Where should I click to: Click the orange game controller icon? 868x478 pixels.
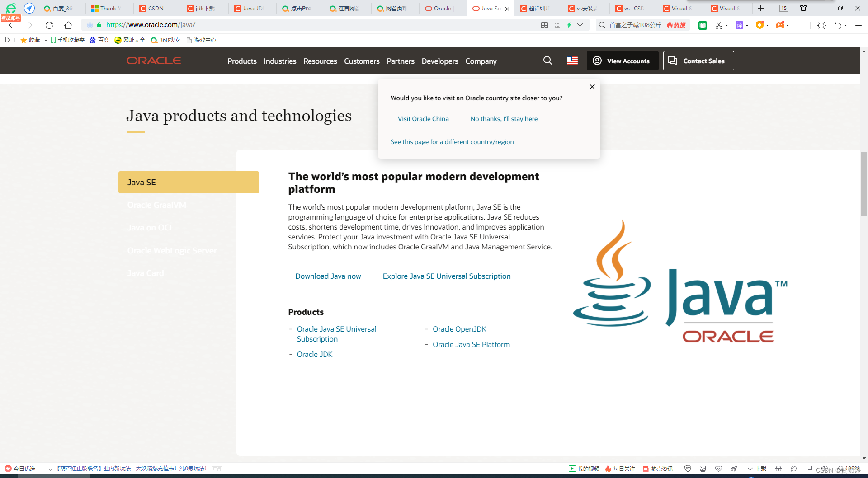[x=780, y=25]
